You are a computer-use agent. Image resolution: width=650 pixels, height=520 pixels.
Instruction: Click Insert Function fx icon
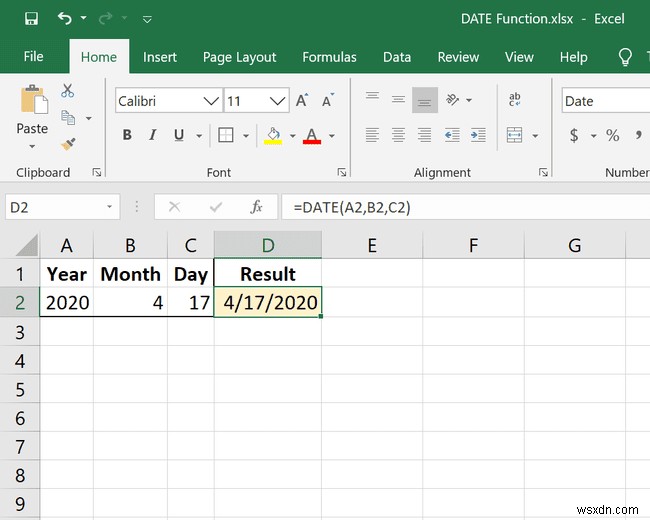[x=257, y=207]
